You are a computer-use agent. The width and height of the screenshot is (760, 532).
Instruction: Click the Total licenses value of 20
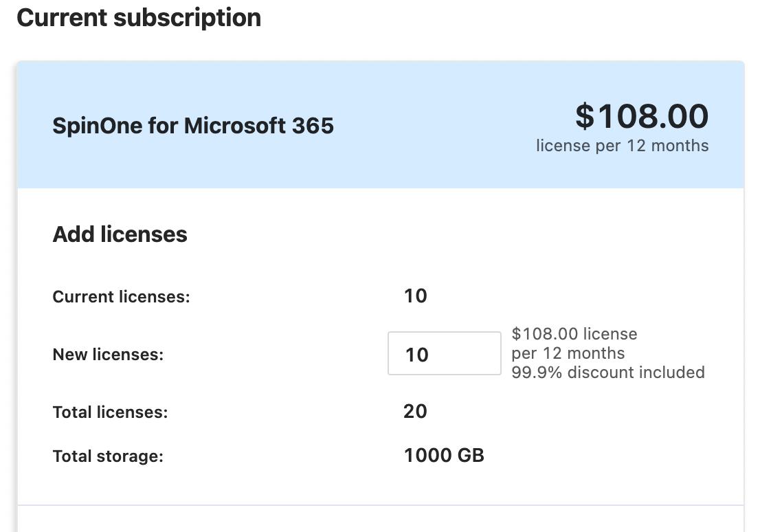tap(416, 412)
